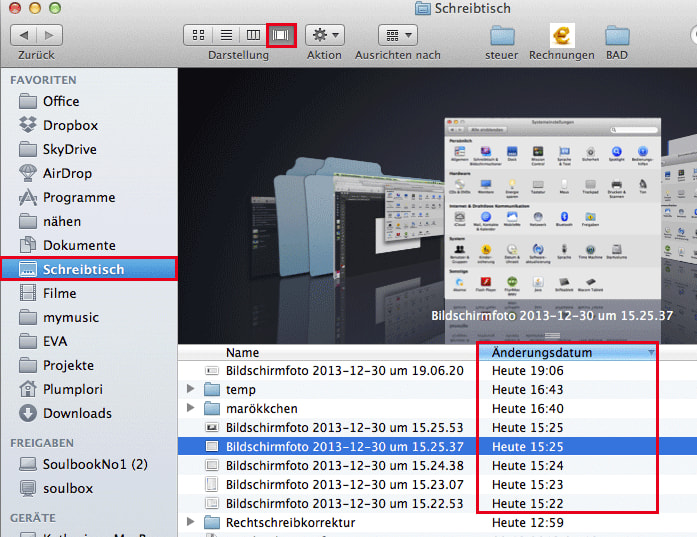Open the Rechnungen toolbar shortcut
The height and width of the screenshot is (537, 697).
(562, 43)
